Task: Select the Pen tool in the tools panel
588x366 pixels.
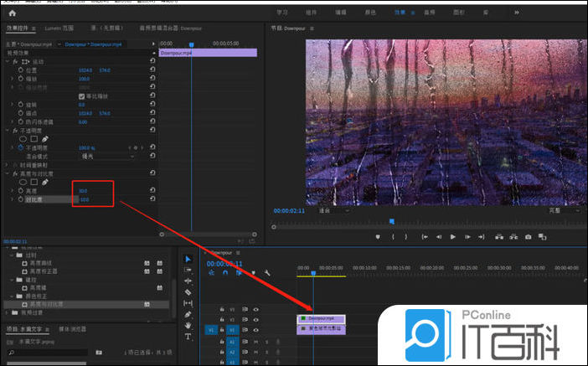Action: (188, 314)
